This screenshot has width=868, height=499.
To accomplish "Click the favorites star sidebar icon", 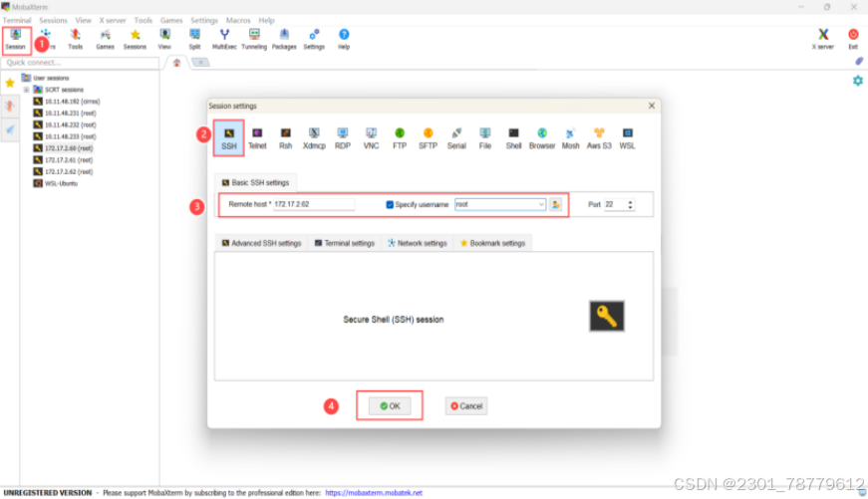I will (x=10, y=83).
